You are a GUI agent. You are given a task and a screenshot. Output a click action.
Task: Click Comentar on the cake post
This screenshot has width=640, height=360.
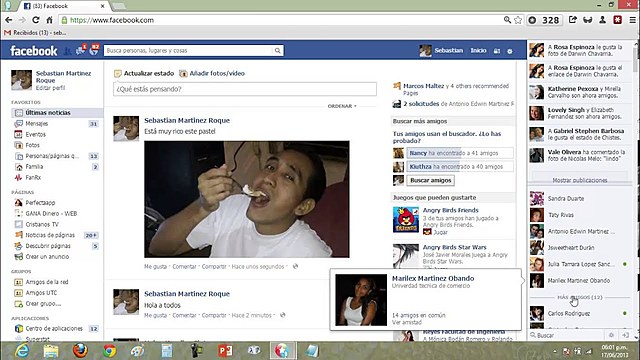pos(184,267)
